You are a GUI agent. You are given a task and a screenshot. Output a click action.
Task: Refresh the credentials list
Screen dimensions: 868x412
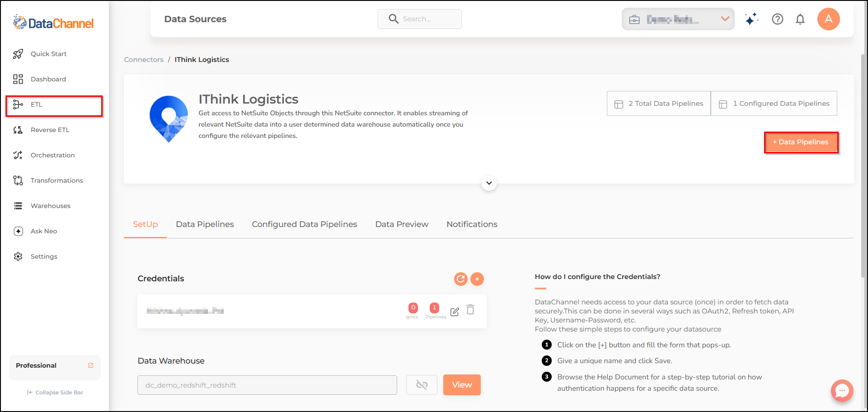click(x=460, y=279)
